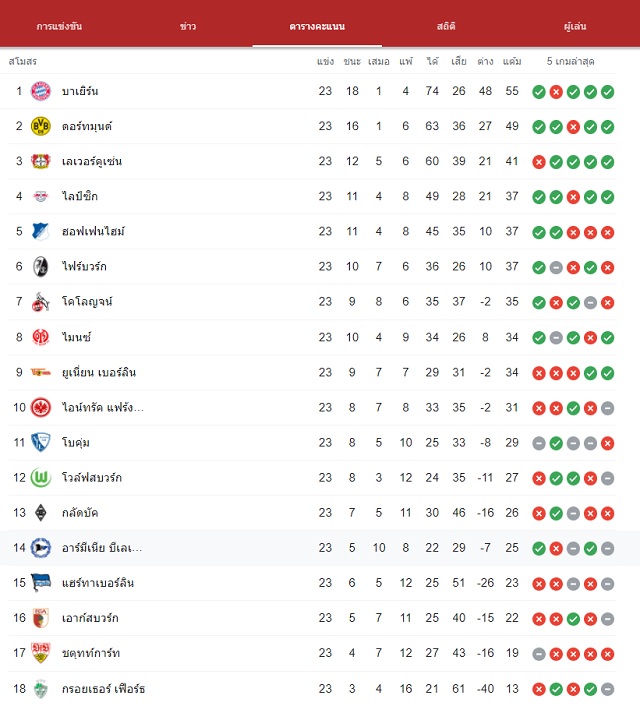The width and height of the screenshot is (640, 713).
Task: Click the RB Leipzig logo
Action: point(40,196)
